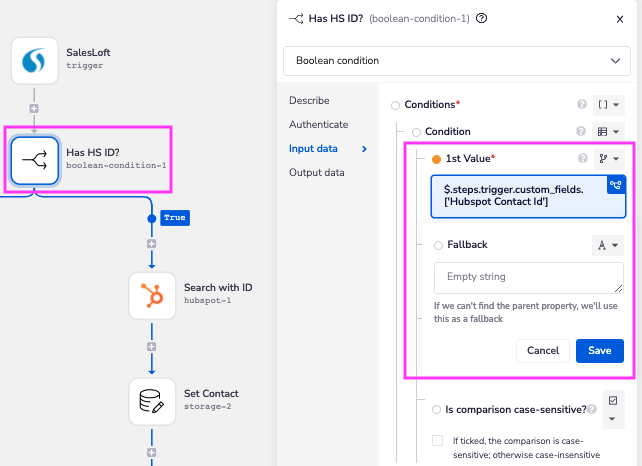Open the HubSpot Search with ID node
This screenshot has width=642, height=466.
153,294
